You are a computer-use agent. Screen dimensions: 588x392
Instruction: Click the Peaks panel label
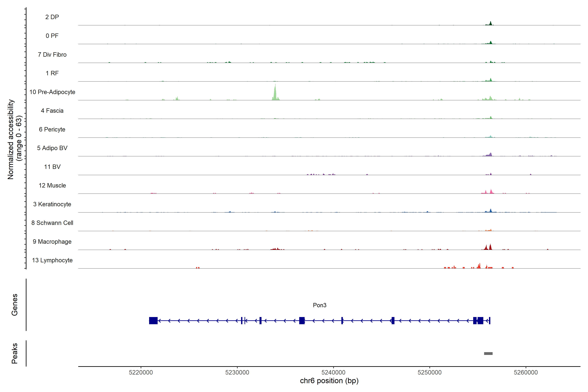click(x=15, y=353)
